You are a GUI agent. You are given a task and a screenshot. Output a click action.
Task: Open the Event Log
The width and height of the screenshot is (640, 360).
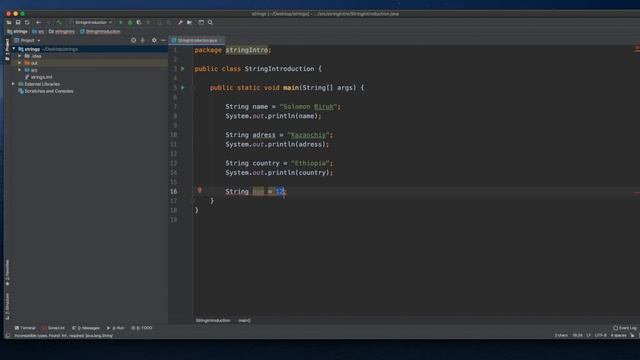[x=625, y=328]
